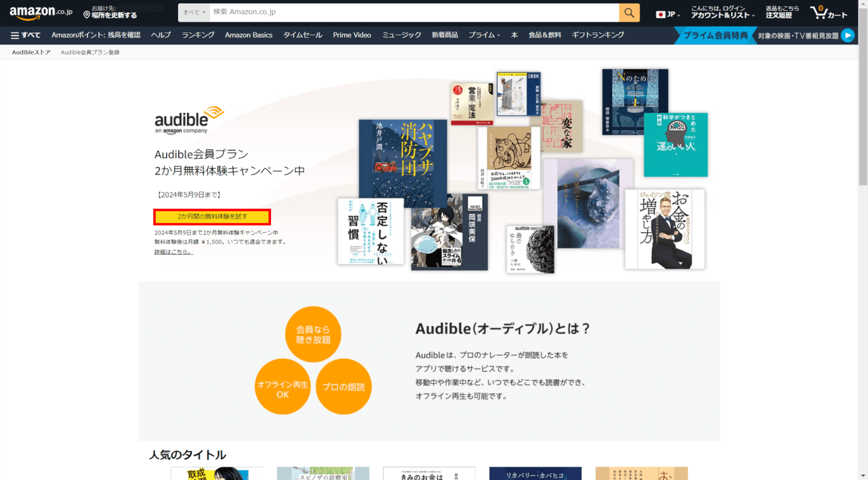Click the Japan flag language selector
The height and width of the screenshot is (480, 868).
click(667, 14)
